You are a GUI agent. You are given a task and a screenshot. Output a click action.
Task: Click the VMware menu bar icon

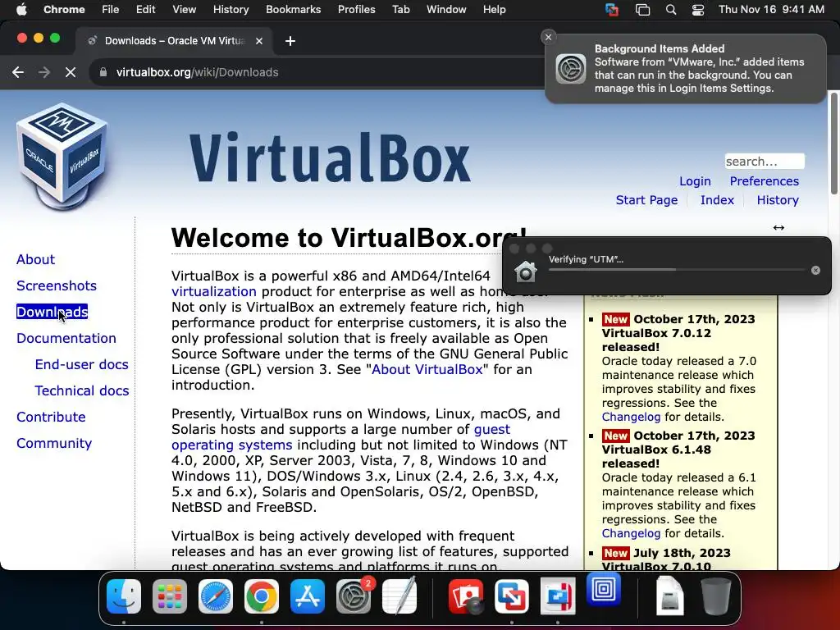pos(612,9)
